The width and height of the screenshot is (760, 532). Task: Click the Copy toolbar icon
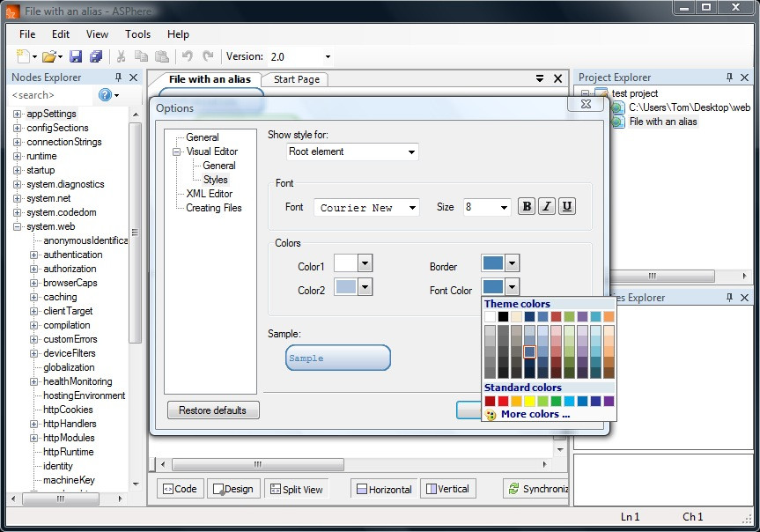tap(141, 56)
